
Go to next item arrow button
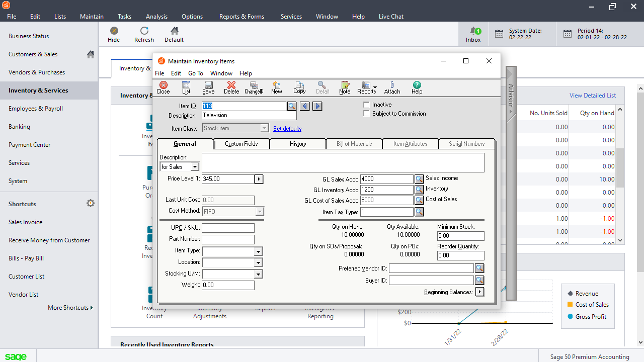[x=317, y=106]
